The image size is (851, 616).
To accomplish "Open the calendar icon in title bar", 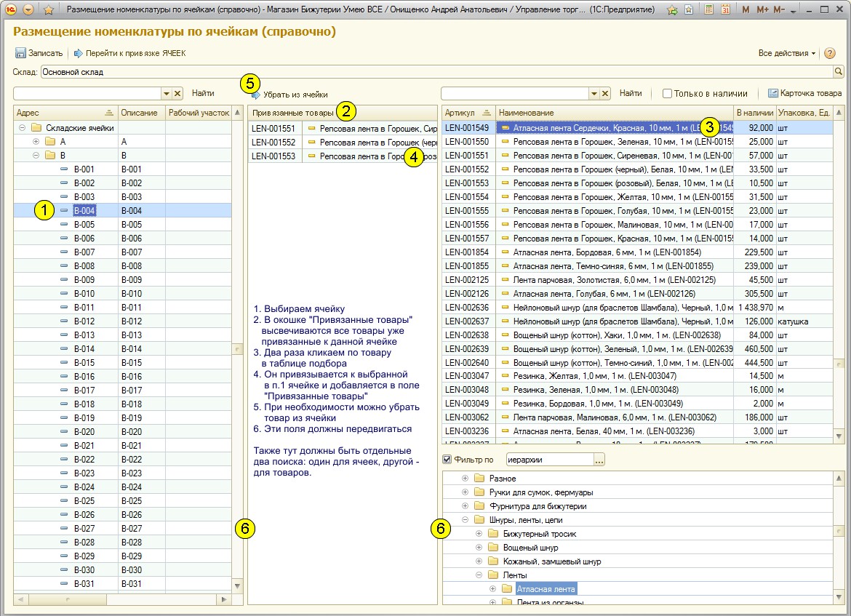I will coord(725,9).
